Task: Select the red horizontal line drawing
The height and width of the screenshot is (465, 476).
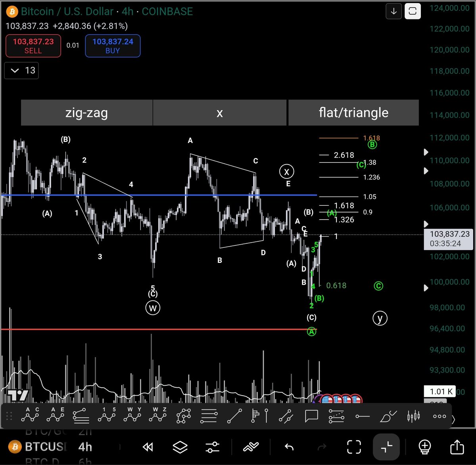Action: click(159, 329)
